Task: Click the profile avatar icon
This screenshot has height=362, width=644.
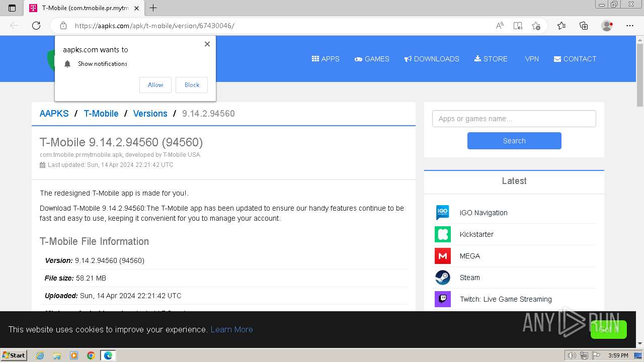Action: 607,26
